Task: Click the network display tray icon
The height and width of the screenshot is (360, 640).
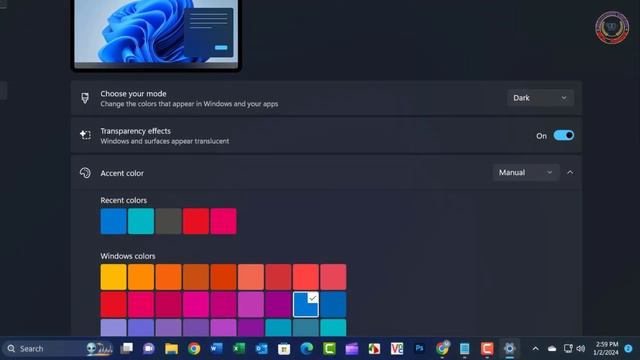Action: pos(568,349)
